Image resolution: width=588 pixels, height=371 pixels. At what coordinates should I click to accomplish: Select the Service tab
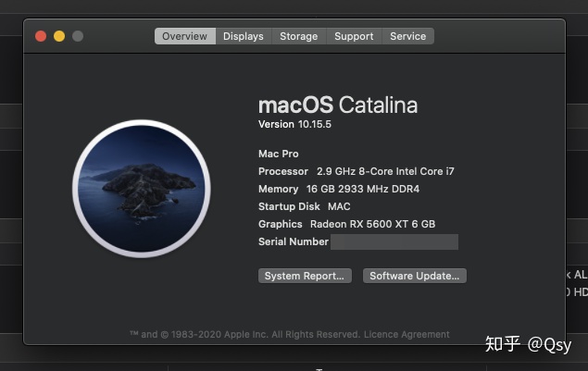coord(408,36)
